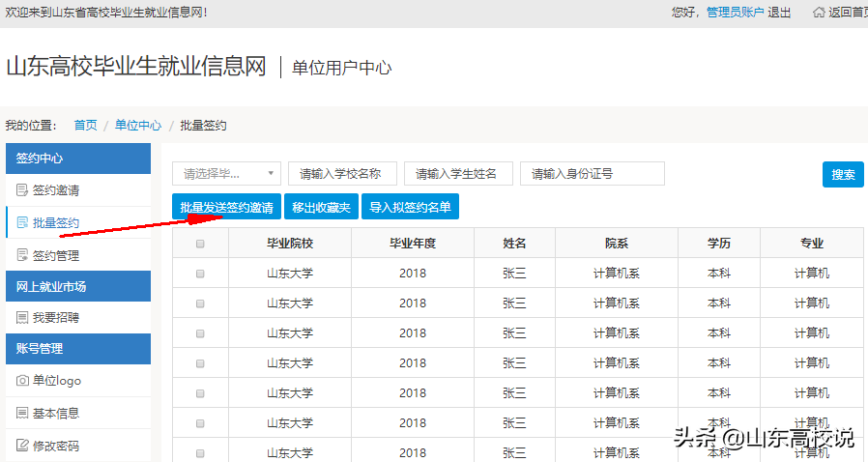The height and width of the screenshot is (462, 868).
Task: Click the 单位logo camera icon
Action: 22,381
